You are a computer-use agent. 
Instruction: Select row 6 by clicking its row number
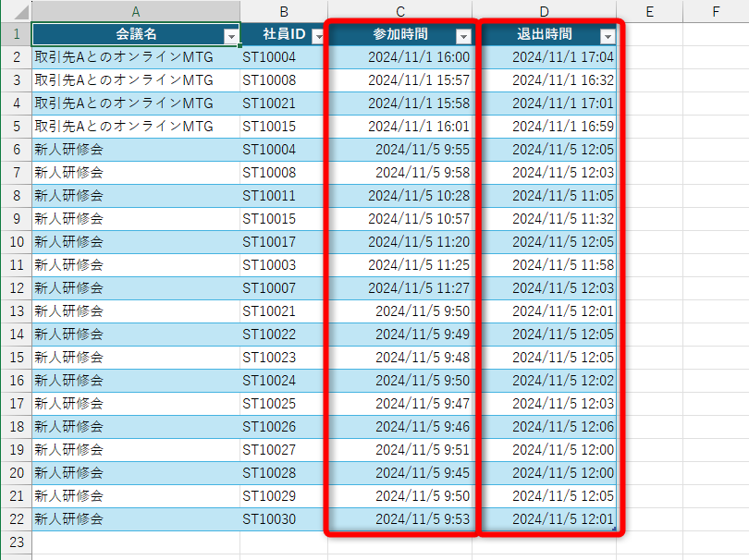tap(17, 149)
